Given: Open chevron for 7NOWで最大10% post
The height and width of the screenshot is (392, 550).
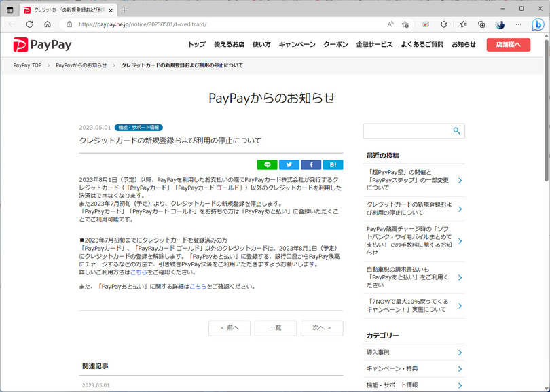Looking at the screenshot, I should tap(460, 306).
